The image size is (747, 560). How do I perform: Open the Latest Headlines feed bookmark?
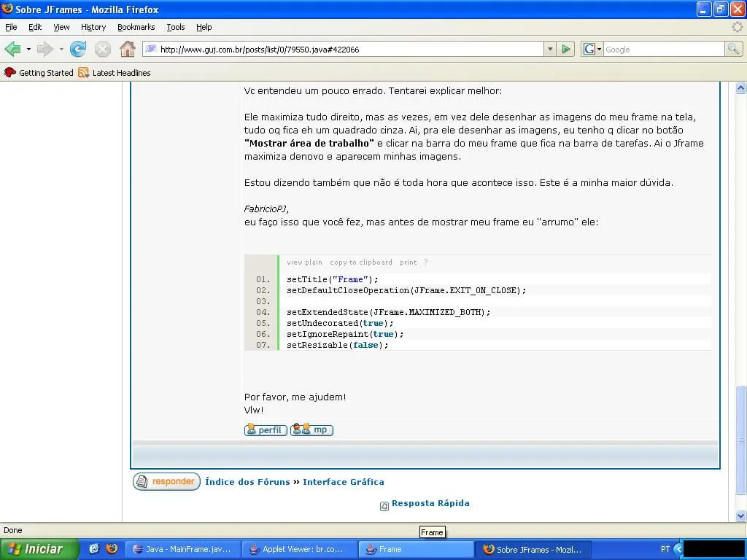[115, 73]
